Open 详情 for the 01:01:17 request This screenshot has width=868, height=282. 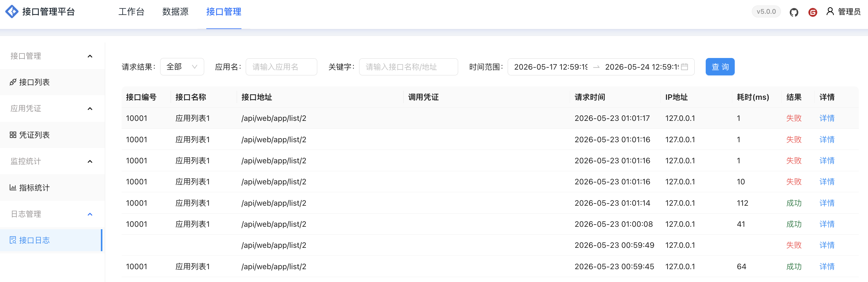pyautogui.click(x=827, y=118)
